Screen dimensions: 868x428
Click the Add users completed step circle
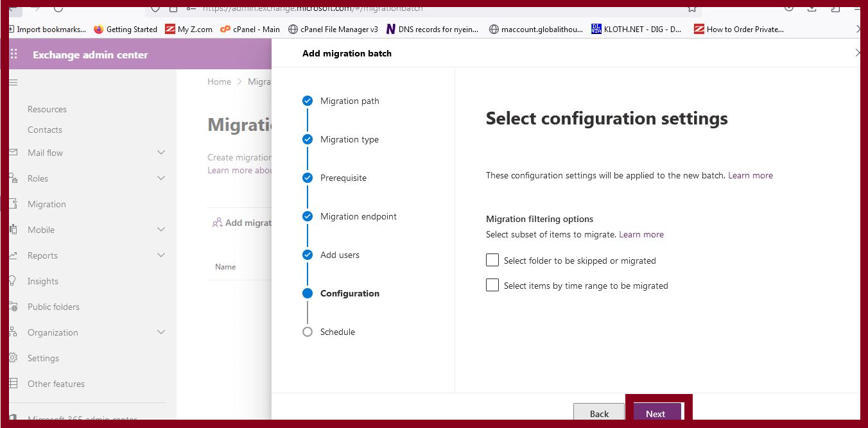coord(308,255)
